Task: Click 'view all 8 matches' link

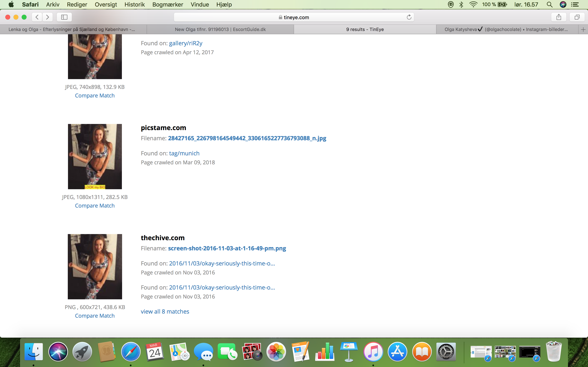Action: pyautogui.click(x=165, y=311)
